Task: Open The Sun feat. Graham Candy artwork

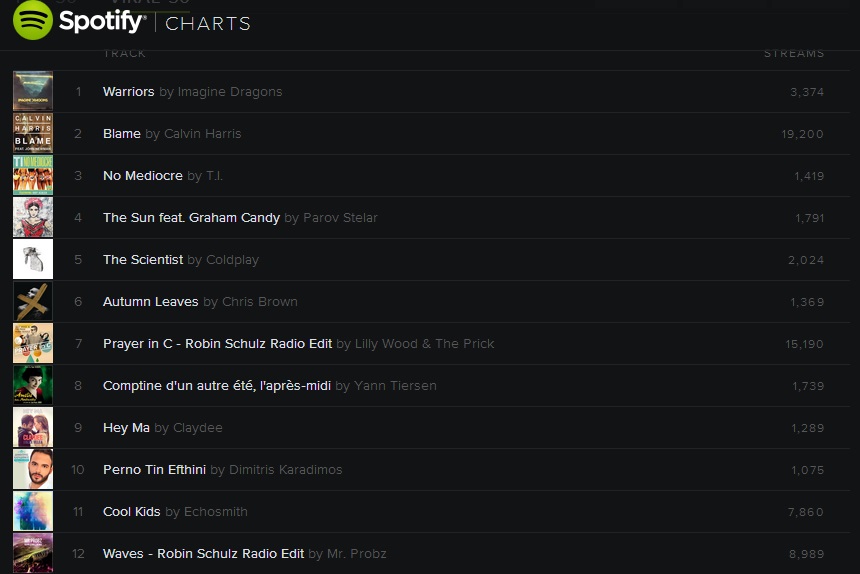Action: 33,217
